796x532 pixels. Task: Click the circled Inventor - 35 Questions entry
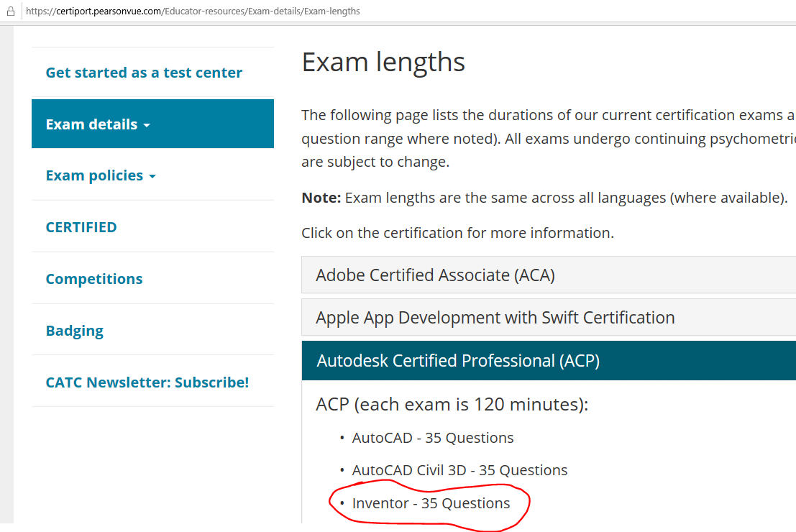coord(431,503)
